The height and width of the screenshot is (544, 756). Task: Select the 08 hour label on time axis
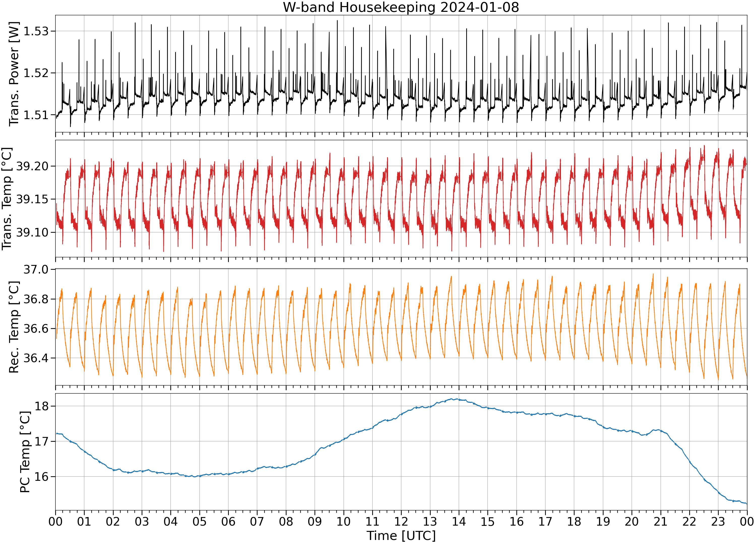(286, 521)
